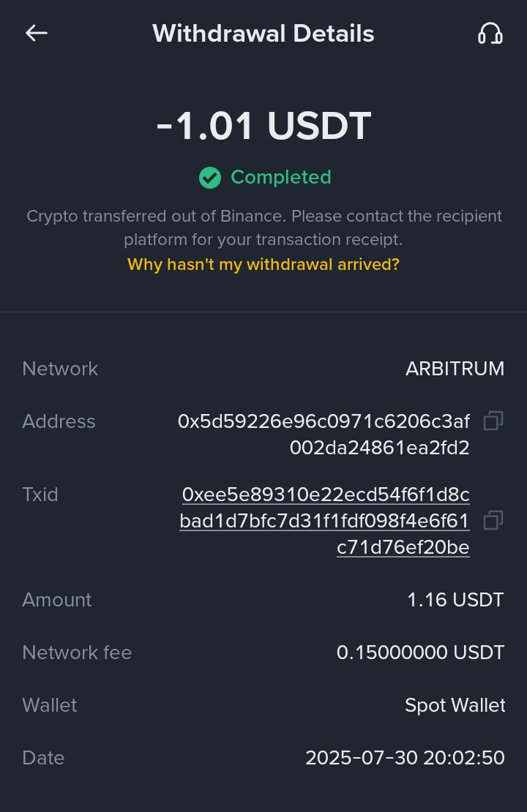Tap the 2025-07-30 date value
527x812 pixels.
[x=405, y=758]
